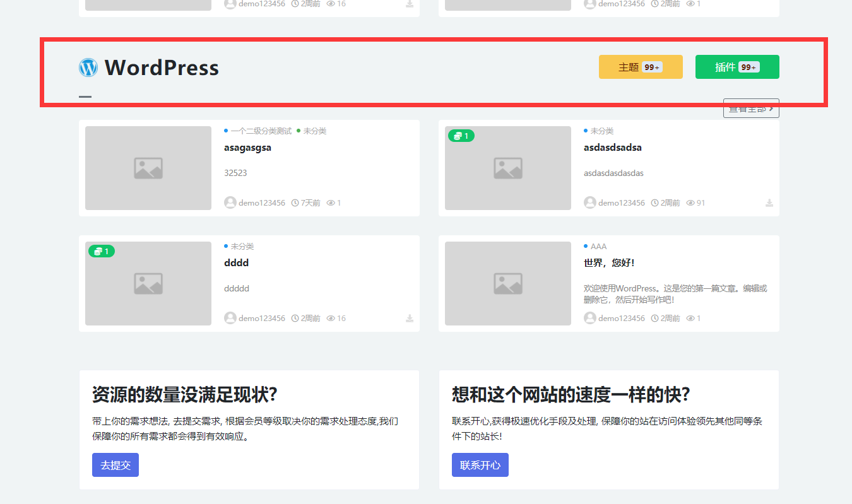
Task: Click demo123456's avatar on the dddd card
Action: tap(230, 318)
